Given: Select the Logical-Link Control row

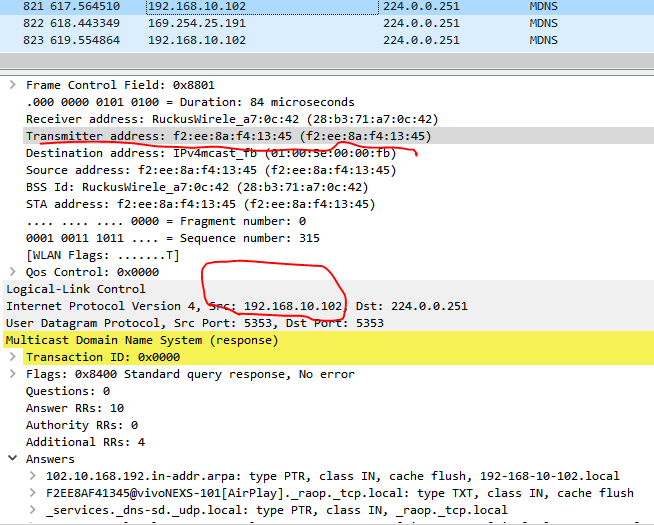Looking at the screenshot, I should coord(75,289).
